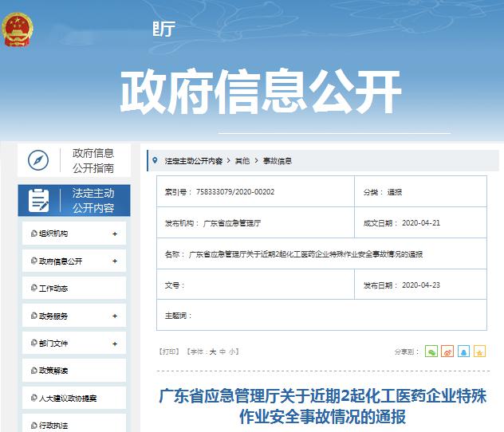Expand the 政务服务 plus sign

pyautogui.click(x=115, y=316)
